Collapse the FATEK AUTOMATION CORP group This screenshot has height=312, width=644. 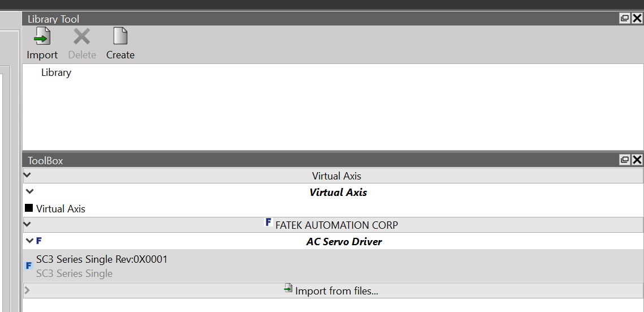[x=27, y=225]
